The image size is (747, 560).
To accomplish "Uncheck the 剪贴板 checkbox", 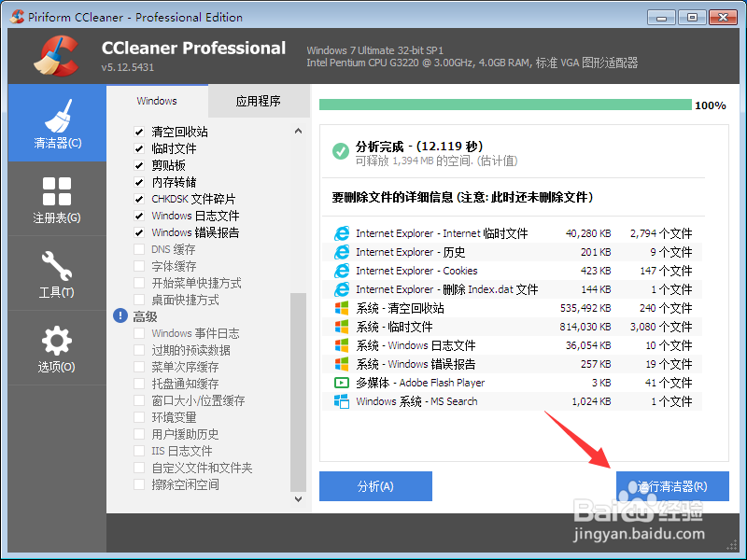I will [x=139, y=165].
